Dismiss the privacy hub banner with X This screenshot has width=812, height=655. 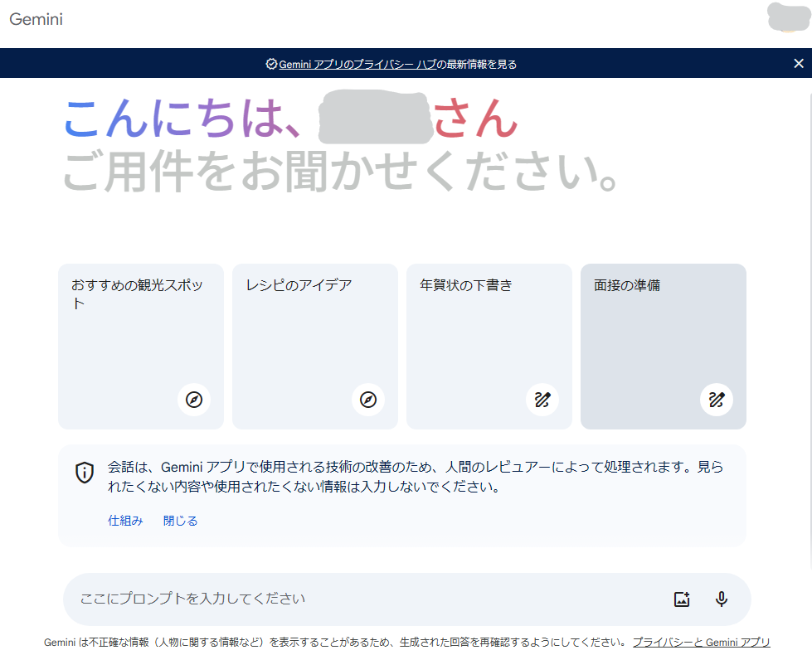[798, 64]
